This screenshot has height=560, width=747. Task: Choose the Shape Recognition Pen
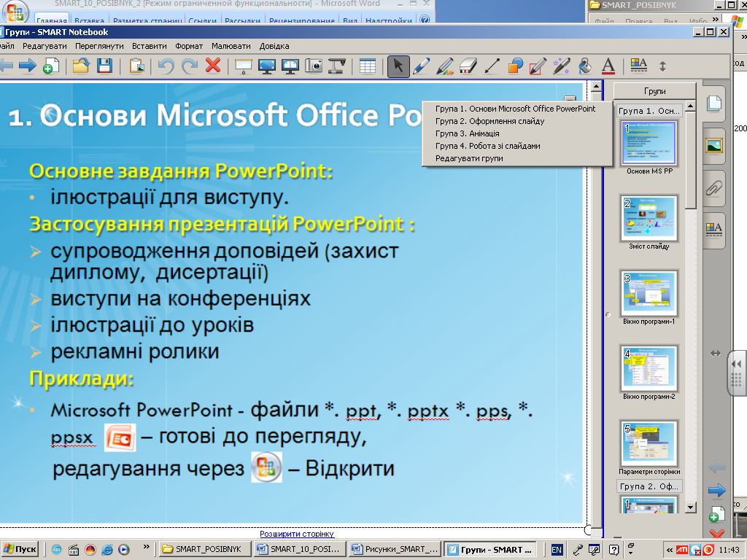tap(538, 66)
